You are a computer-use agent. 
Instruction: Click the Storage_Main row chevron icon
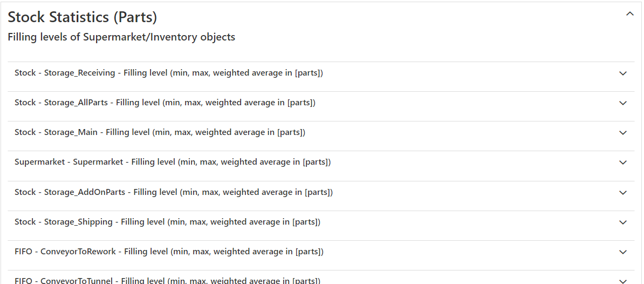[x=623, y=133]
